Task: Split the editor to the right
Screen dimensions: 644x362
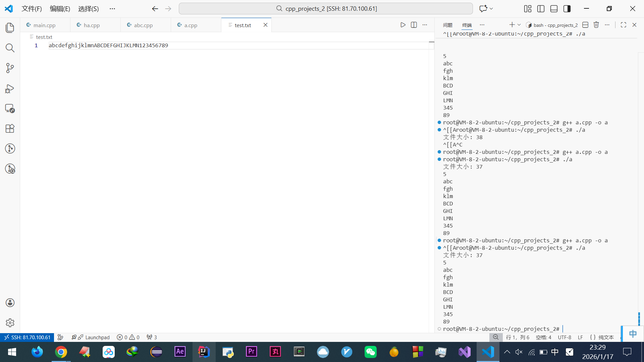Action: [x=414, y=25]
